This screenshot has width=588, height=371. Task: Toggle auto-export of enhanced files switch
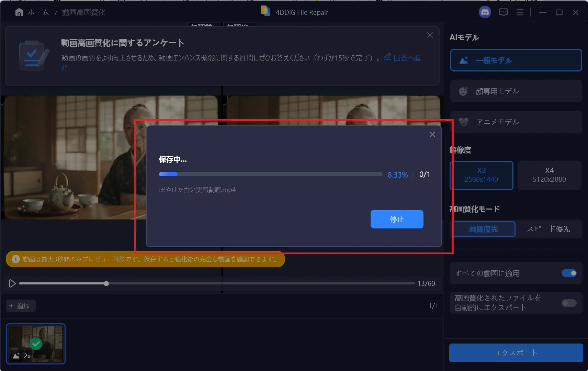(x=569, y=303)
